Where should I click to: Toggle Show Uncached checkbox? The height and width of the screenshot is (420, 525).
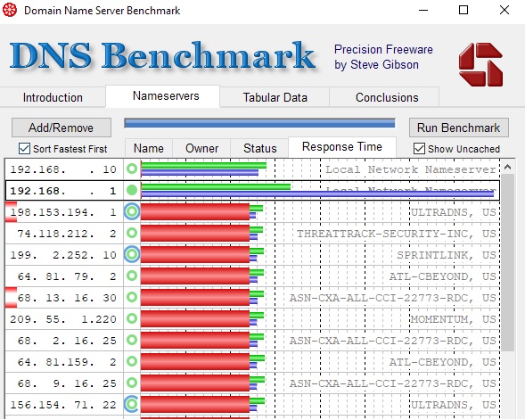click(419, 148)
